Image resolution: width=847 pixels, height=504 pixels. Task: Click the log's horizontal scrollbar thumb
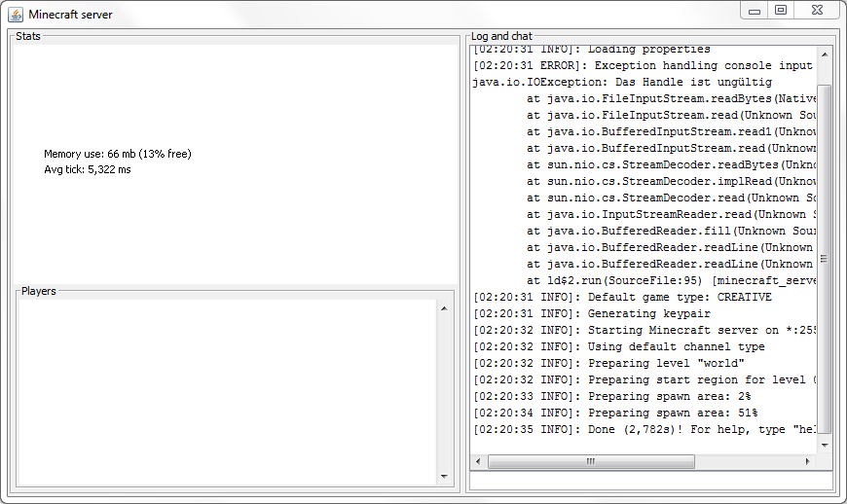pos(591,461)
